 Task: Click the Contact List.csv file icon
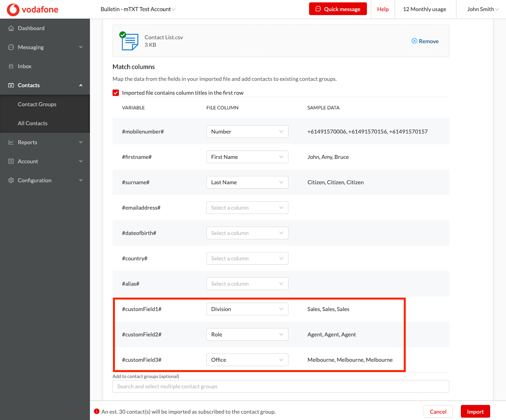(129, 40)
